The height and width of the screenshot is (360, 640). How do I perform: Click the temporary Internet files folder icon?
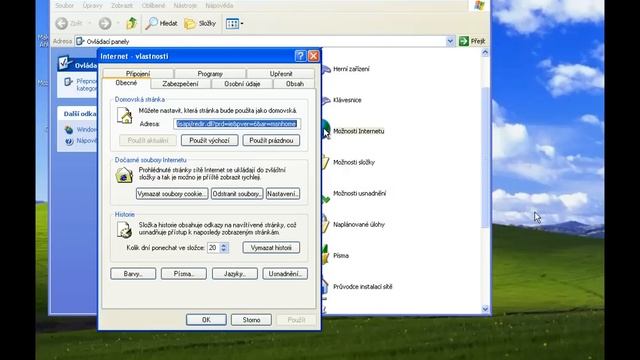point(124,176)
